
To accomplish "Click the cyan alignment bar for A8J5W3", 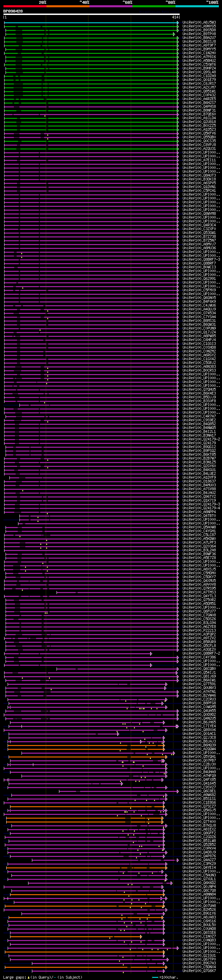I will click(x=91, y=23).
